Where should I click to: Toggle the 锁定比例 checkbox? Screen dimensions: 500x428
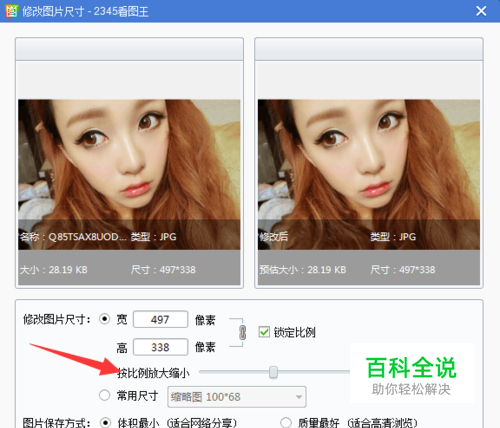pos(264,332)
